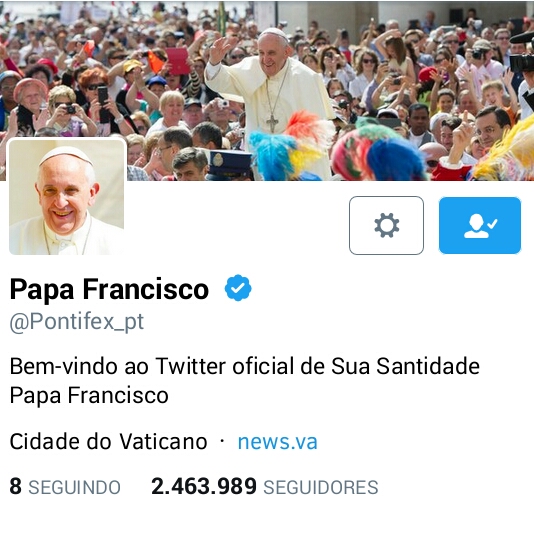Open the news.va website link
Viewport: 534px width, 533px height.
click(277, 442)
